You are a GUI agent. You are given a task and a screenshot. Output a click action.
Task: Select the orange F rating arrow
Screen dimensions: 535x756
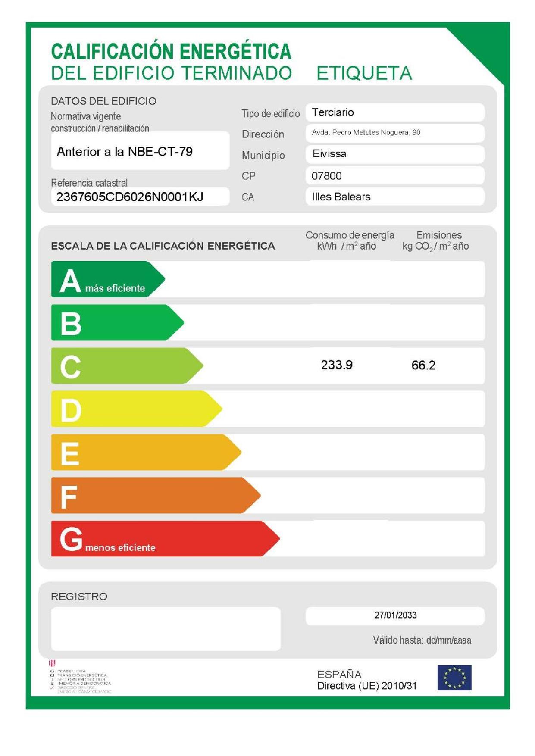[155, 495]
